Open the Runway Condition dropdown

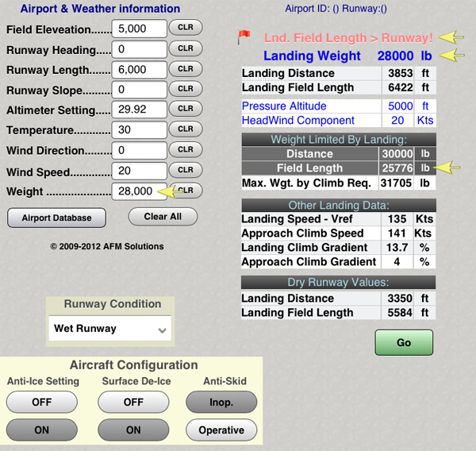click(x=110, y=328)
